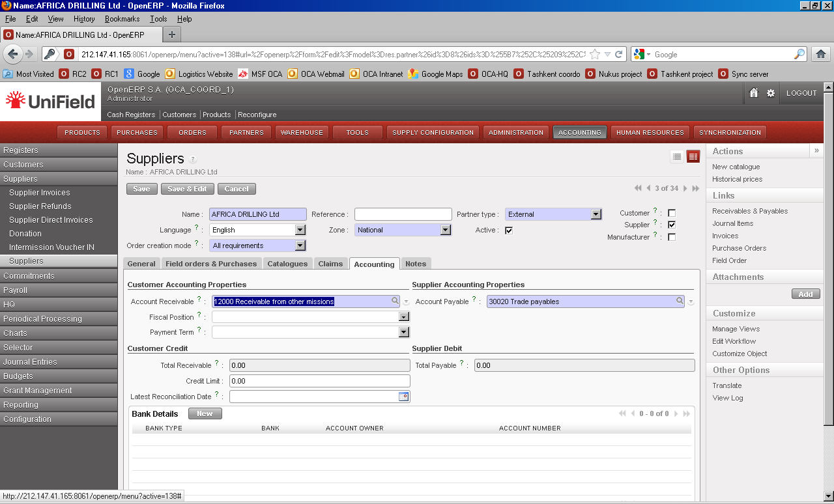Click into the Credit Limit field
The height and width of the screenshot is (504, 834).
(x=319, y=381)
